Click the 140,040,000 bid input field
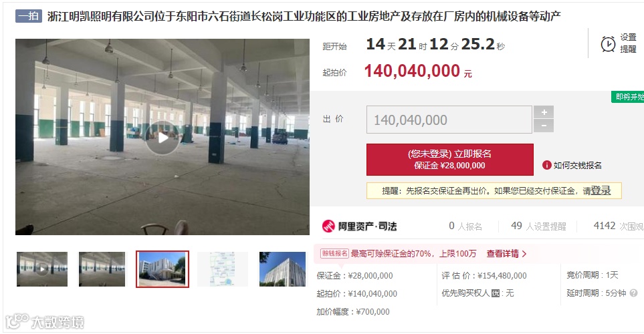This screenshot has height=334, width=644. tap(449, 120)
